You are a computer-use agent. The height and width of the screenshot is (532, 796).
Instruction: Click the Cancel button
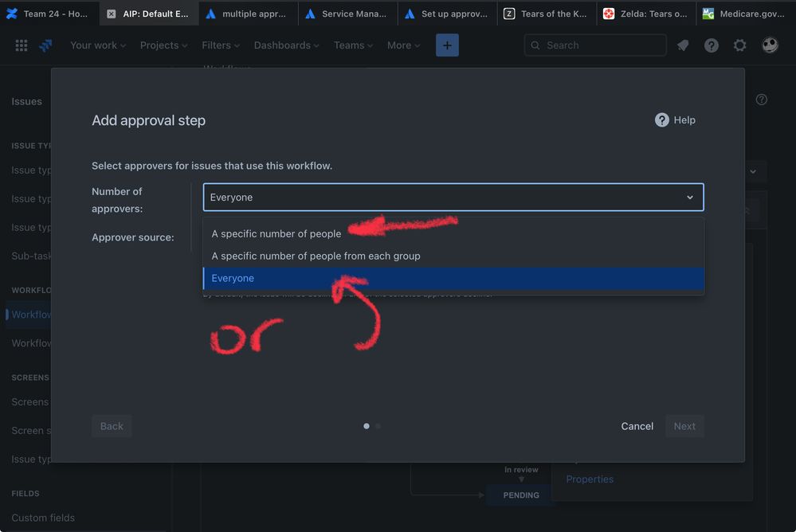pyautogui.click(x=637, y=426)
